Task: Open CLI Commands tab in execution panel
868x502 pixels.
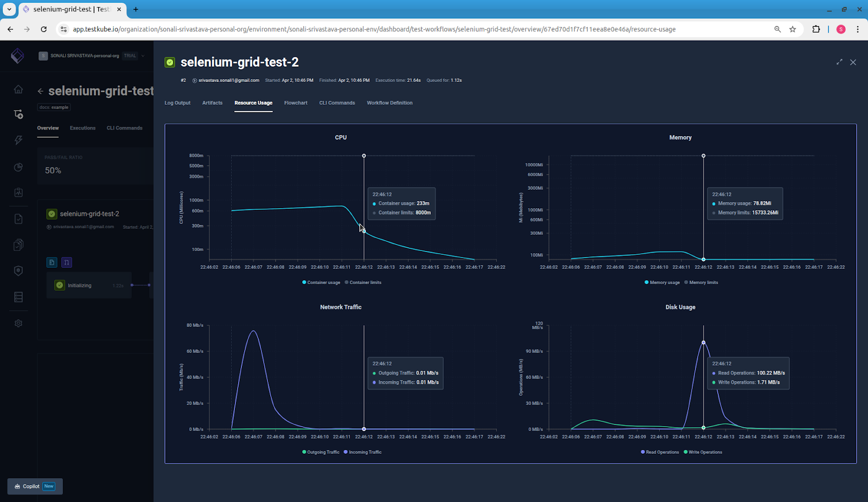Action: click(337, 103)
